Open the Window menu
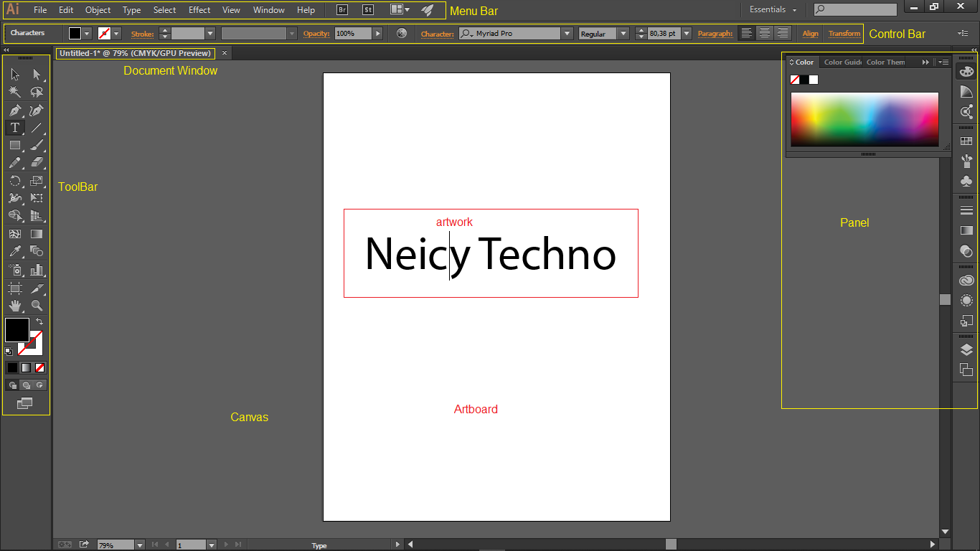This screenshot has width=980, height=551. 269,10
